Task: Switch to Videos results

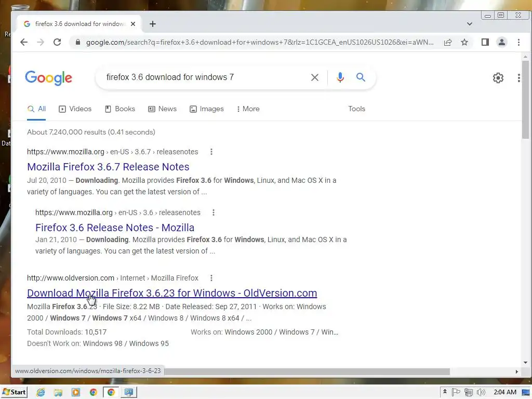Action: click(x=75, y=109)
